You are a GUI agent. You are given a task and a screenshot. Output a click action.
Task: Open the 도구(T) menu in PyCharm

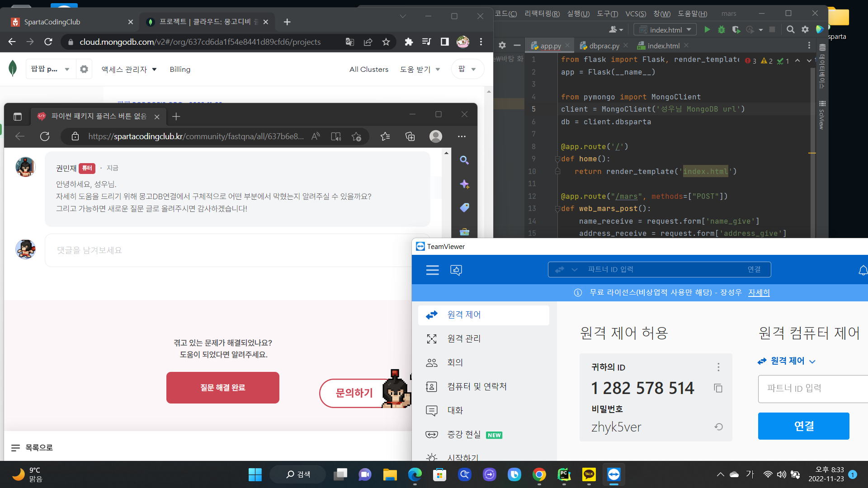[607, 14]
